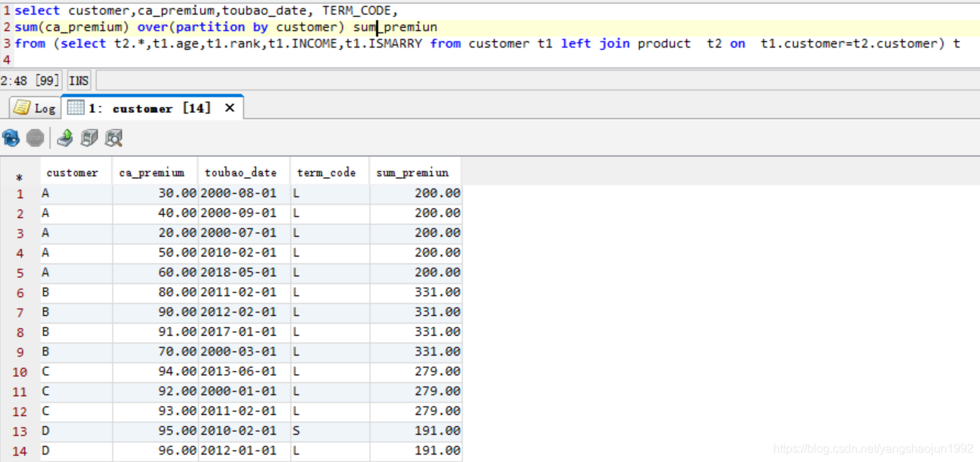This screenshot has height=462, width=980.
Task: Select row number 10 in the grid
Action: coord(20,372)
